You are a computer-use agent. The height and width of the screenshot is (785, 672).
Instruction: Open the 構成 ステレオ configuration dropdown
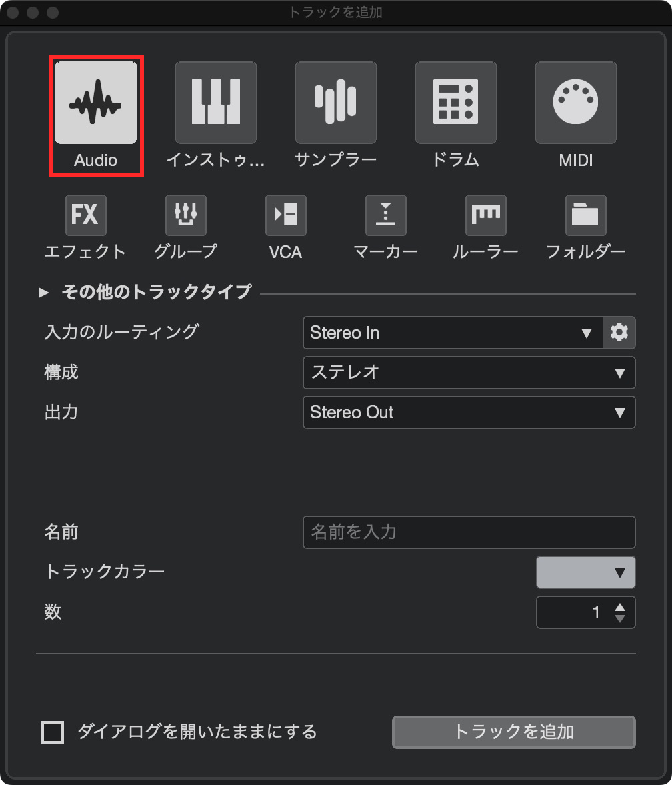(469, 373)
